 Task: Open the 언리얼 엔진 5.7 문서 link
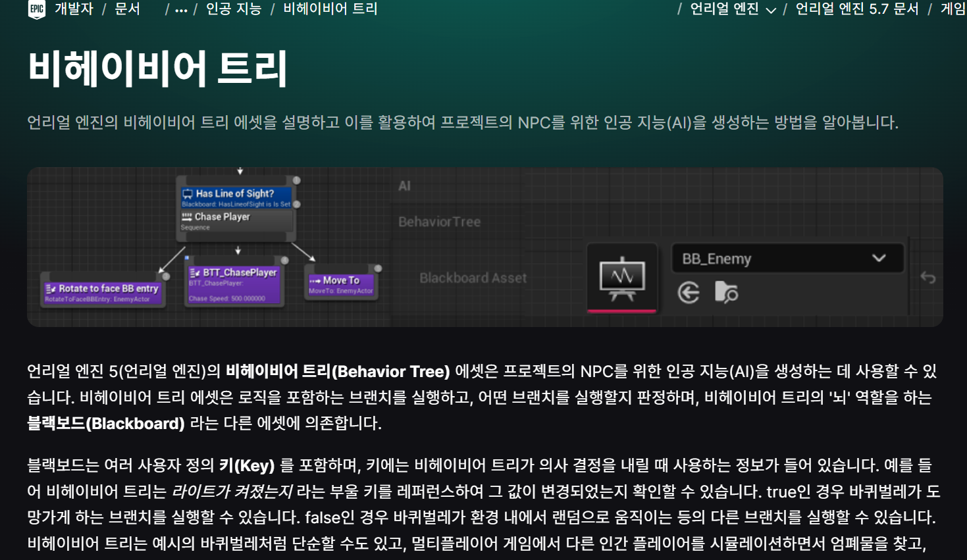tap(857, 9)
